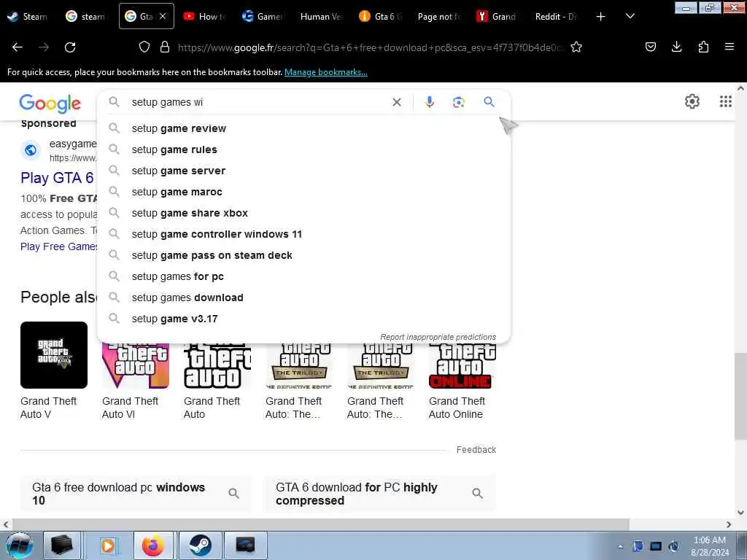
Task: Switch to the Steam tab
Action: click(28, 17)
